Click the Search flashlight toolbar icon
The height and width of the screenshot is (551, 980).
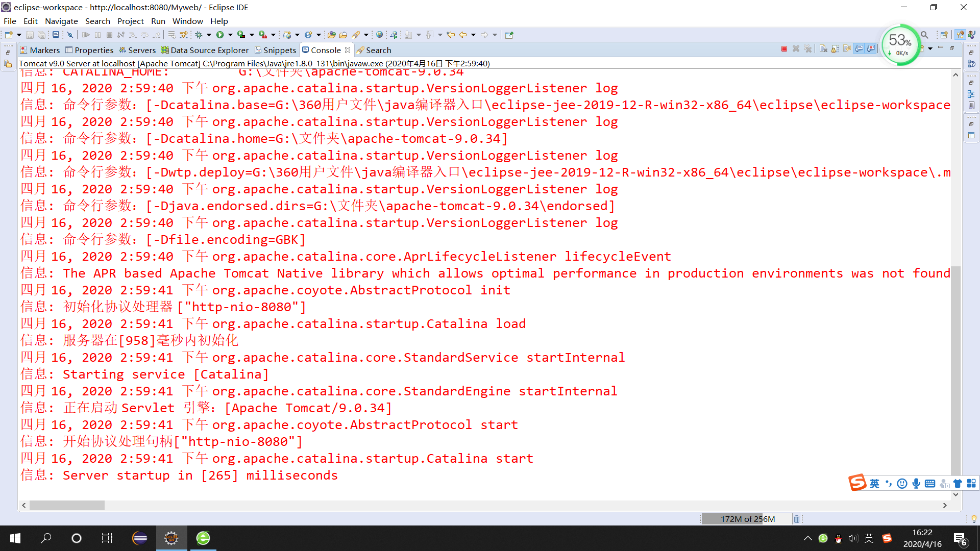[356, 35]
